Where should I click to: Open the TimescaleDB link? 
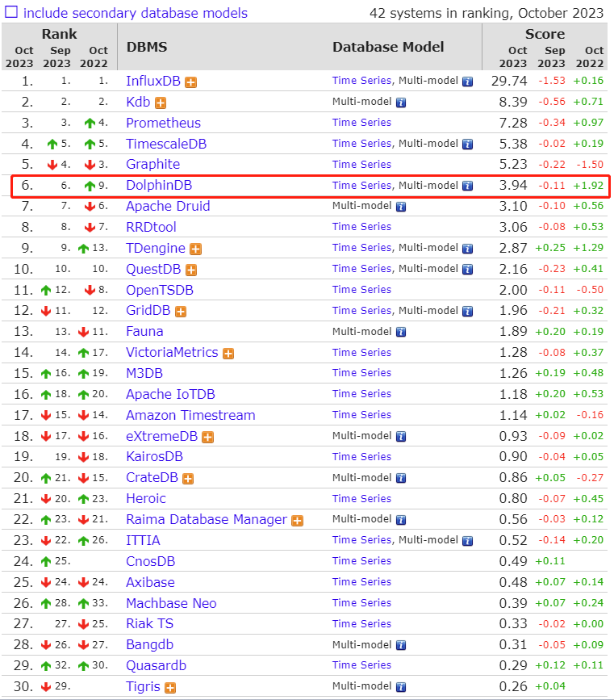coord(166,144)
